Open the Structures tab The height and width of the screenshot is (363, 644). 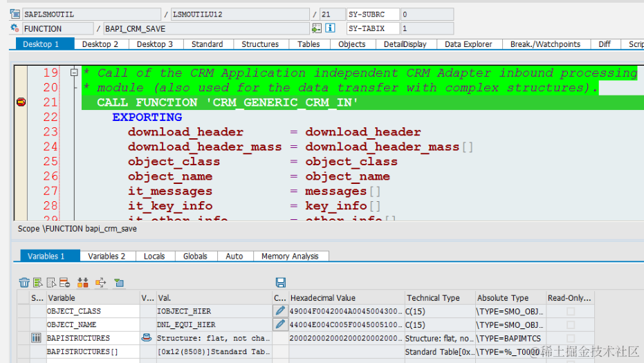(260, 44)
